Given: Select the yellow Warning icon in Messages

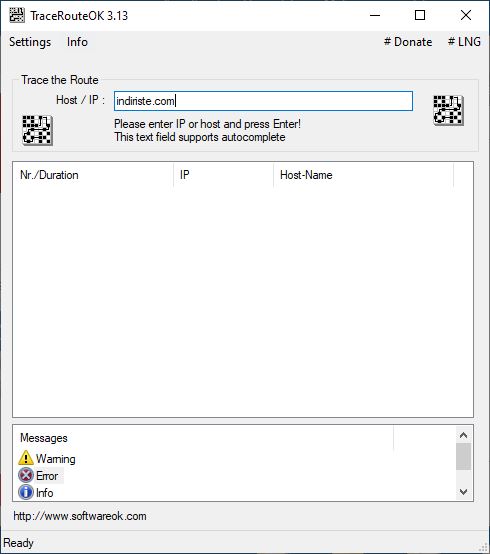Looking at the screenshot, I should 26,458.
